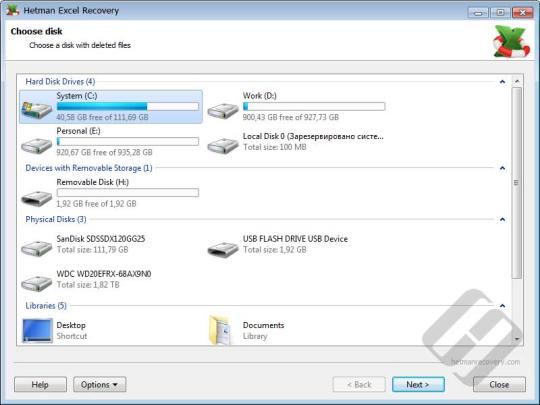The height and width of the screenshot is (405, 540).
Task: Click the 'Total size: 1,82 TB' text
Action: tap(88, 285)
